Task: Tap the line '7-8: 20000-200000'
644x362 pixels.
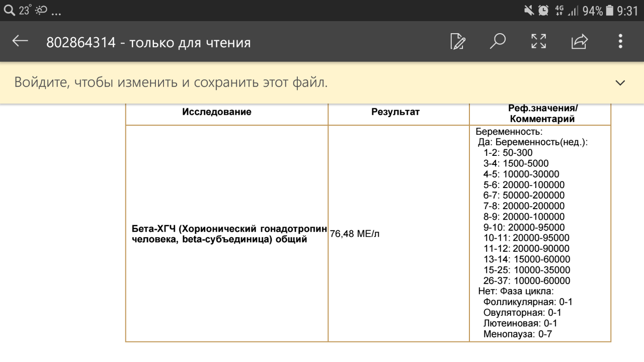Action: point(524,206)
